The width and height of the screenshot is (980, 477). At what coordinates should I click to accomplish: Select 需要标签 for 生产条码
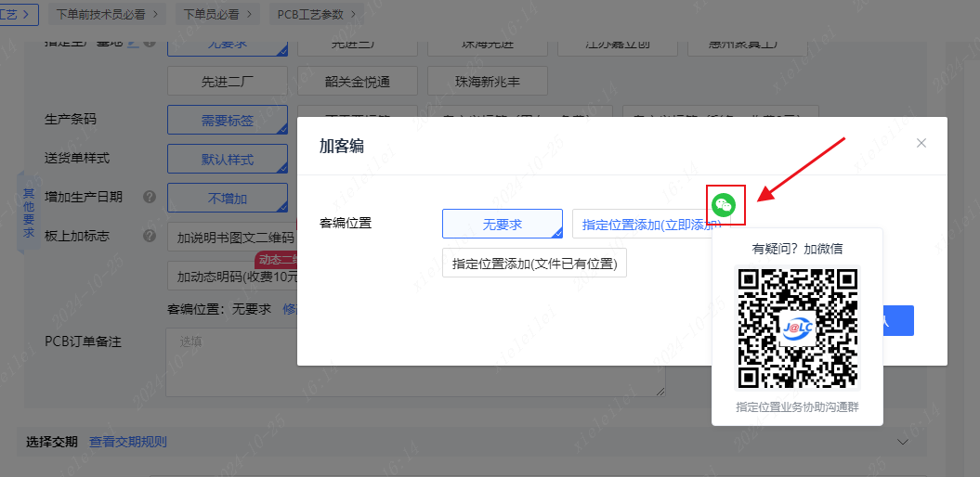228,121
